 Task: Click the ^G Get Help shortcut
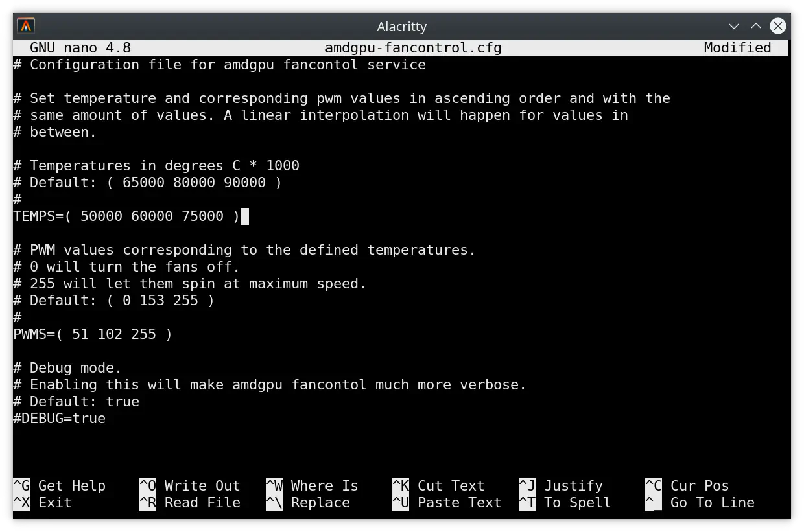[x=59, y=486]
